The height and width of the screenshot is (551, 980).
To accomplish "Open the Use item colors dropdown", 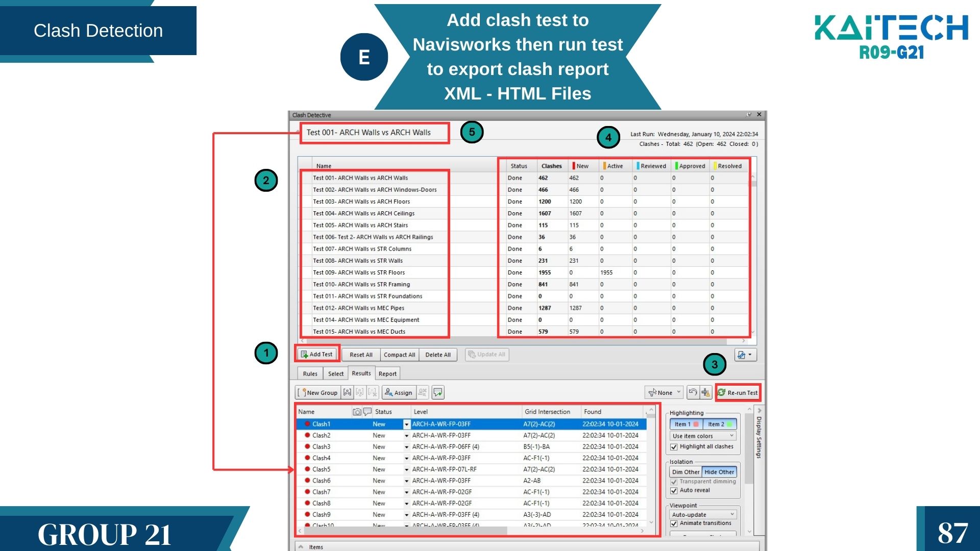I will [x=703, y=436].
